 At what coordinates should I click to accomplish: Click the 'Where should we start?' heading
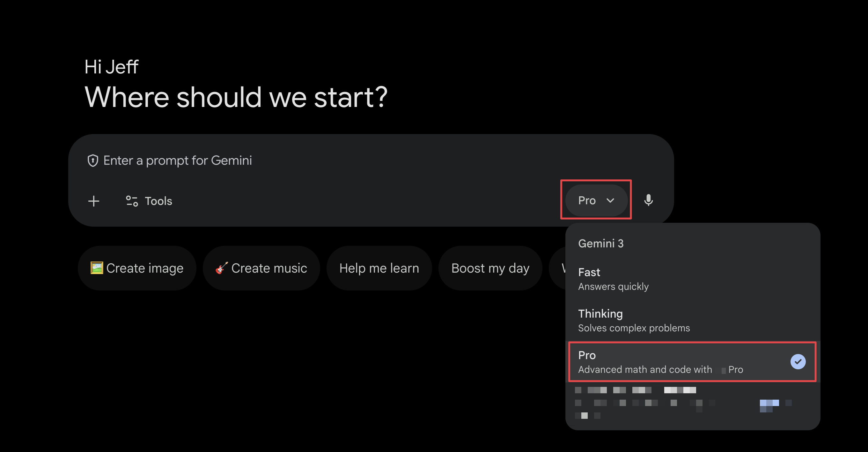coord(236,97)
